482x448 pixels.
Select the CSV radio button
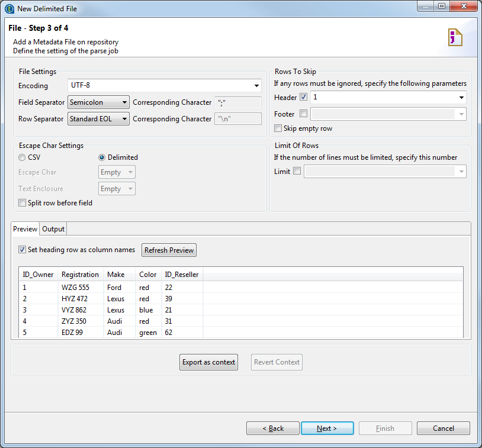coord(23,157)
